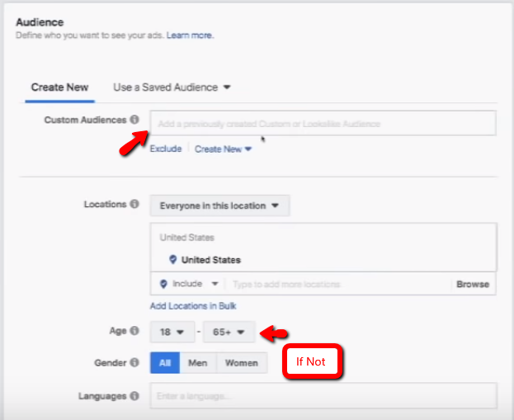Click Add Locations in Bulk link
514x420 pixels.
(x=193, y=306)
